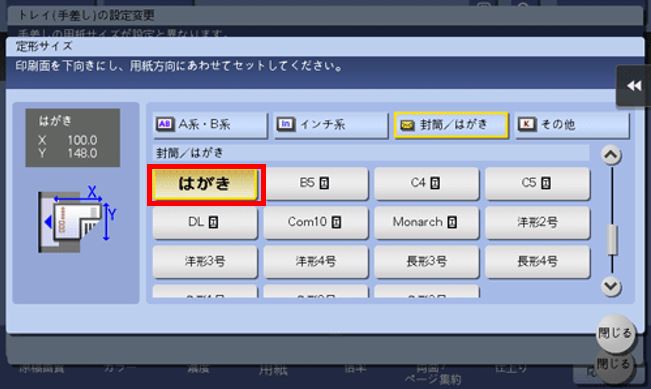651x389 pixels.
Task: Close the 定形サイズ dialog with 閉じる
Action: click(615, 333)
